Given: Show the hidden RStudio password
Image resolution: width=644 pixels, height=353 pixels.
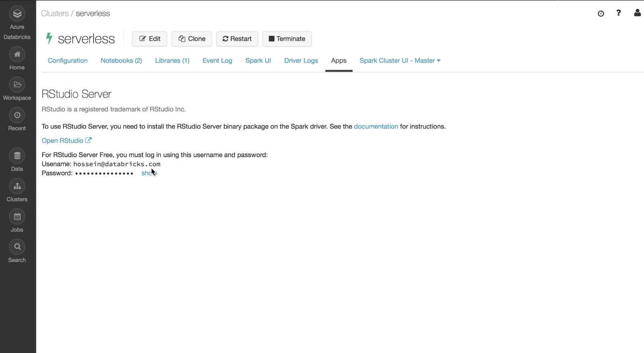Looking at the screenshot, I should pos(149,173).
